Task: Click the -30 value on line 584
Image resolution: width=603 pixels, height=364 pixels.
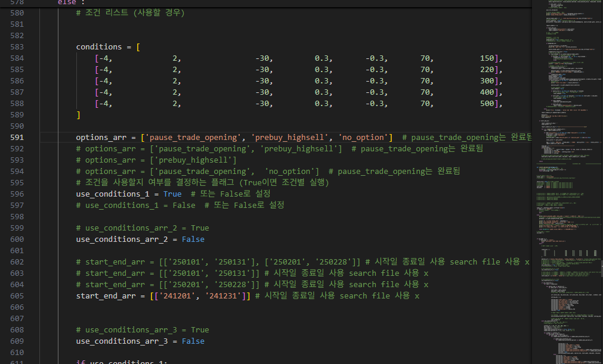Action: pos(262,58)
